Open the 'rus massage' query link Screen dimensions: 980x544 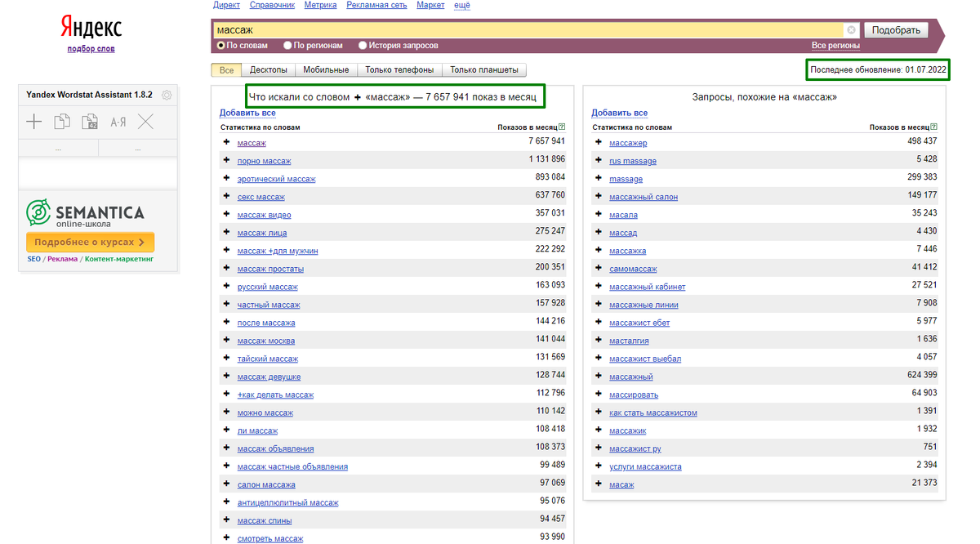633,161
